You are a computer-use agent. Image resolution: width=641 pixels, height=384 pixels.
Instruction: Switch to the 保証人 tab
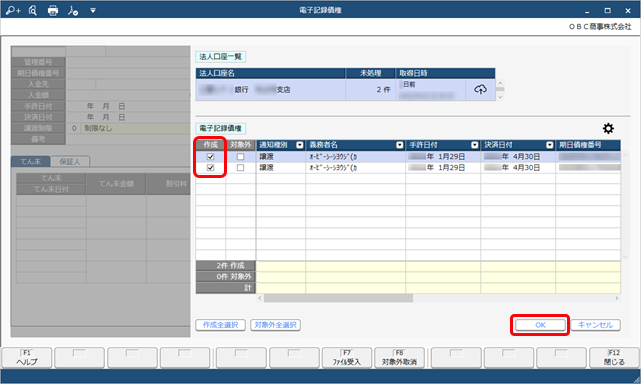[70, 162]
